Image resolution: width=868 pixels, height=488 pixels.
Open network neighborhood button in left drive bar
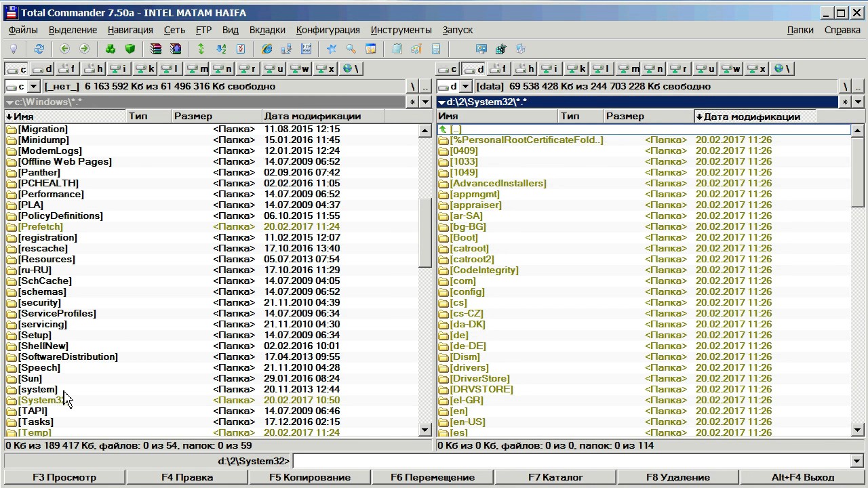coord(352,68)
